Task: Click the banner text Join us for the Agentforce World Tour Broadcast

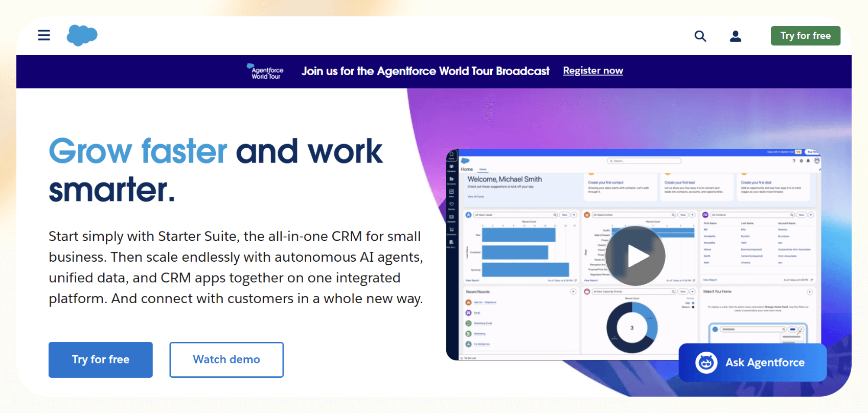Action: coord(425,71)
